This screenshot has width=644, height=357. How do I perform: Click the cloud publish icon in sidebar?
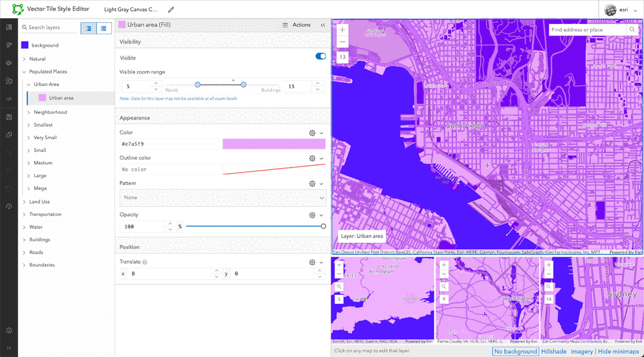click(x=8, y=206)
